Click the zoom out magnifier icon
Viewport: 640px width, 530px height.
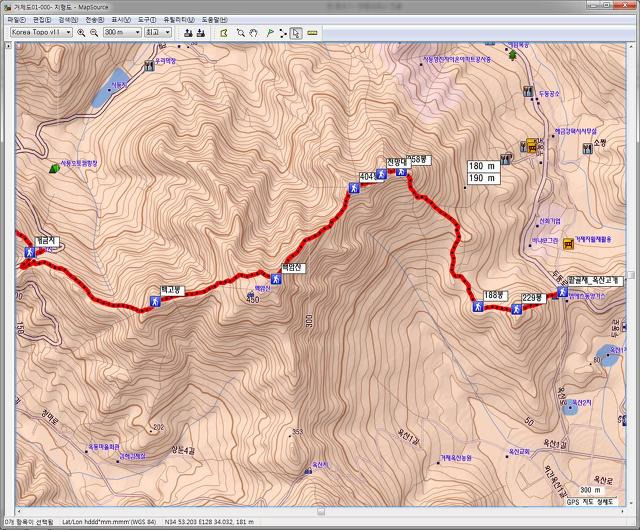[94, 33]
